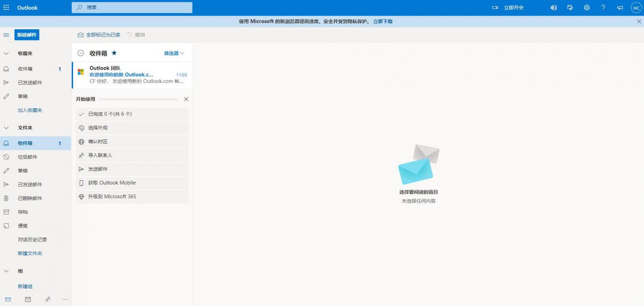Click the Microsoft logo on Outlook team email
Screen dimensions: 644x306
point(81,72)
